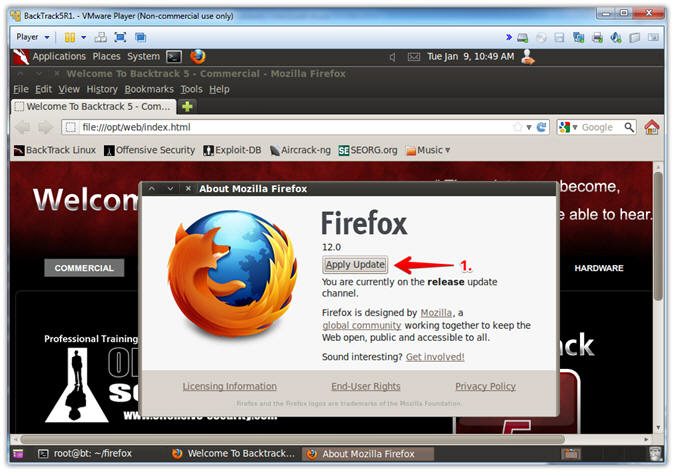Click VMware network adapter device icon
This screenshot has width=674, height=472.
coord(578,38)
